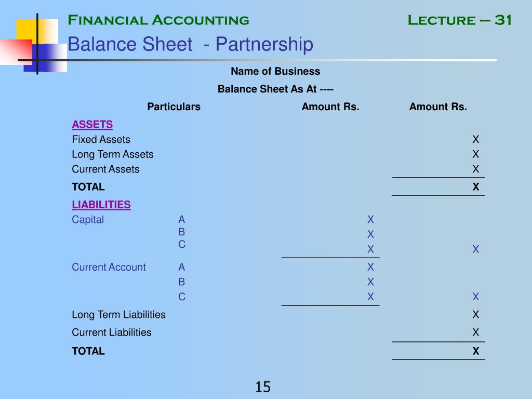This screenshot has height=399, width=532.
Task: Click the Balance Sheet As At heading
Action: (275, 89)
